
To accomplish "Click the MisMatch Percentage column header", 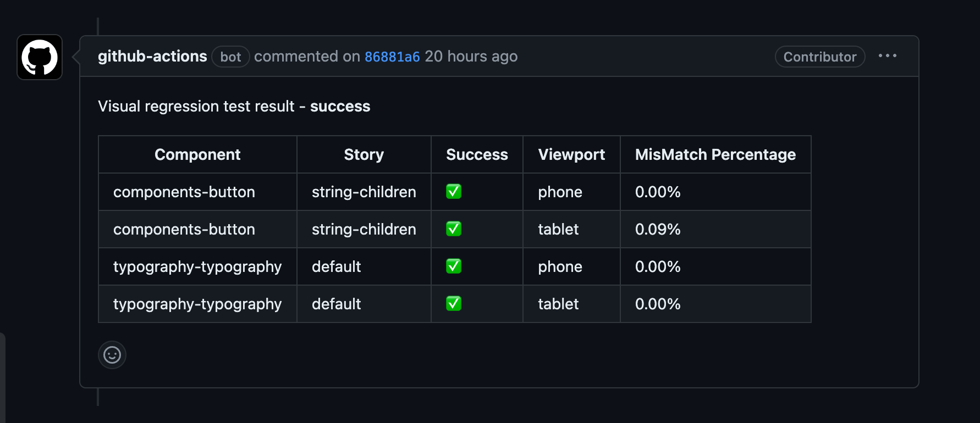I will [x=715, y=155].
